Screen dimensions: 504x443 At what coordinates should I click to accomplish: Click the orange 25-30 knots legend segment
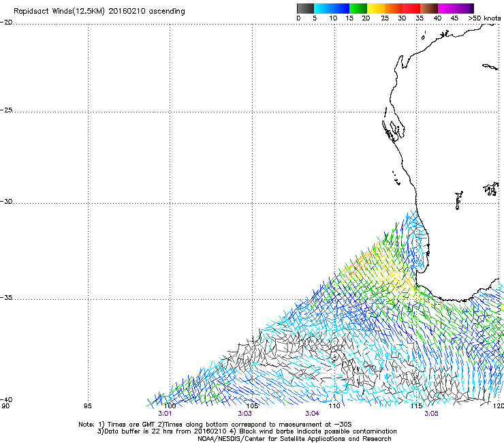click(x=394, y=8)
